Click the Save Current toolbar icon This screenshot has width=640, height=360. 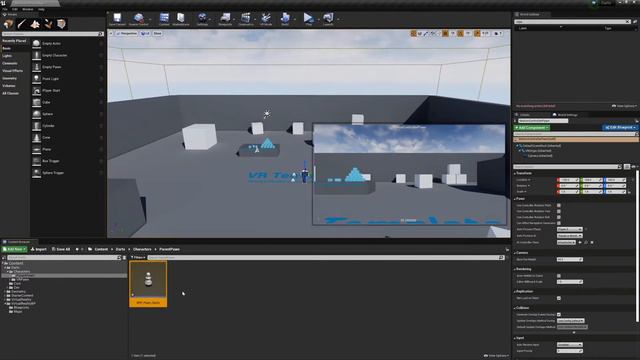pyautogui.click(x=117, y=18)
